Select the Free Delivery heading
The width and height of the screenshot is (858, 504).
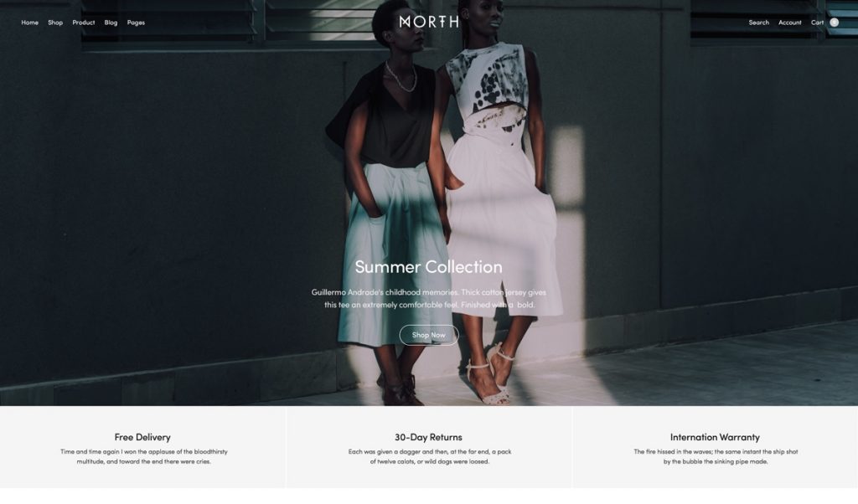coord(142,437)
